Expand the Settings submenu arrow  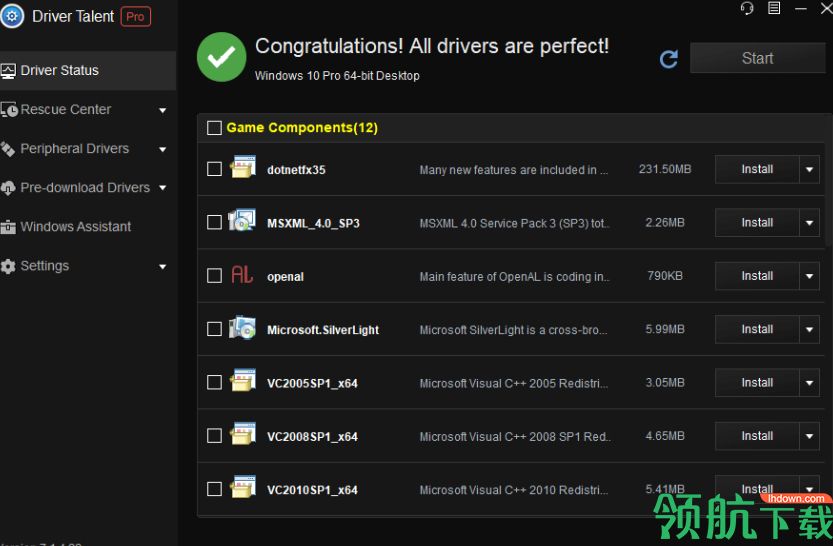point(163,267)
